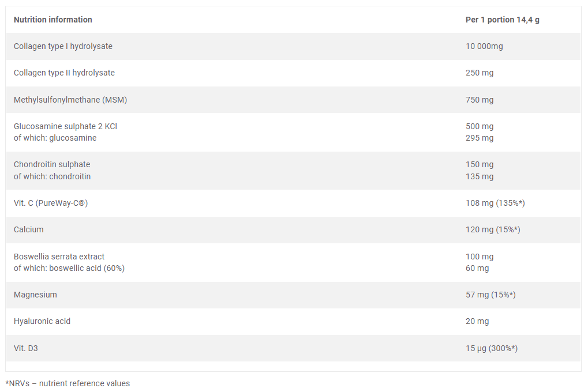Click the Nutrition information header
588x392 pixels.
53,20
